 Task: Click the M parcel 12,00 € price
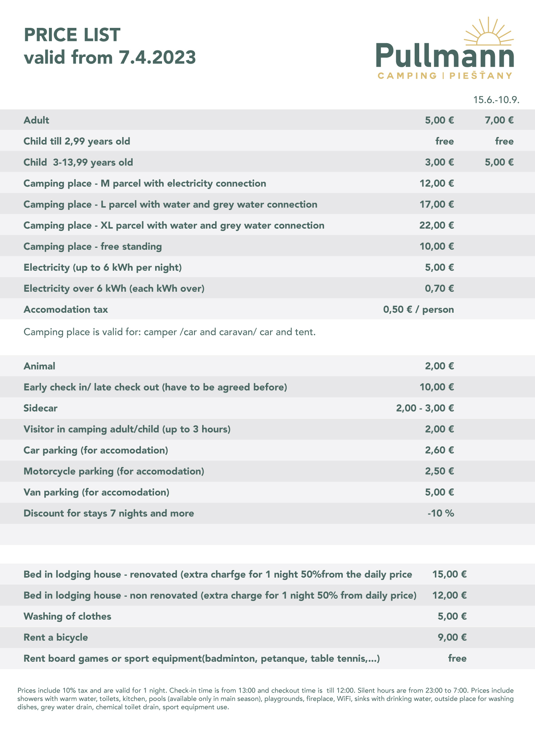(437, 183)
